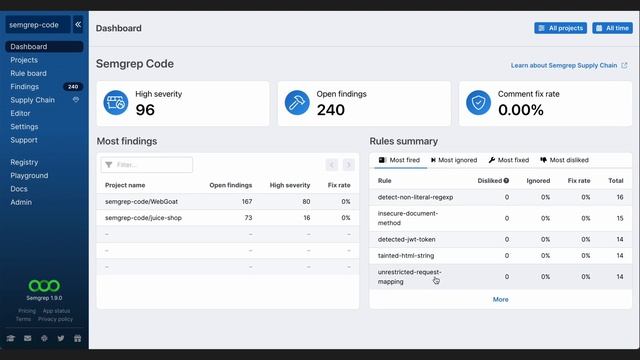Switch to Most ignored tab
Viewport: 640px width, 360px height.
coord(454,160)
